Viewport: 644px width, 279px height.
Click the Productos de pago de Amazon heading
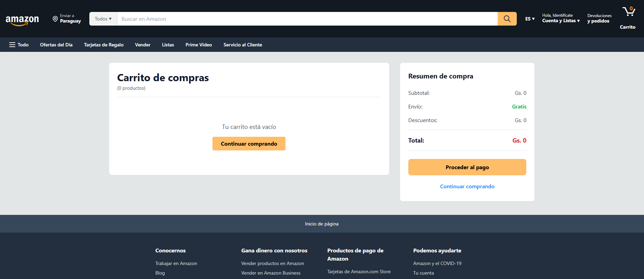pyautogui.click(x=355, y=254)
